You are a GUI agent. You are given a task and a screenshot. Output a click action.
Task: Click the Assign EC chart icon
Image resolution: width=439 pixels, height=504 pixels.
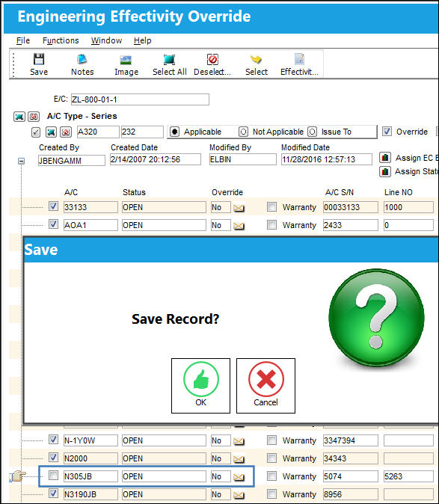(385, 158)
